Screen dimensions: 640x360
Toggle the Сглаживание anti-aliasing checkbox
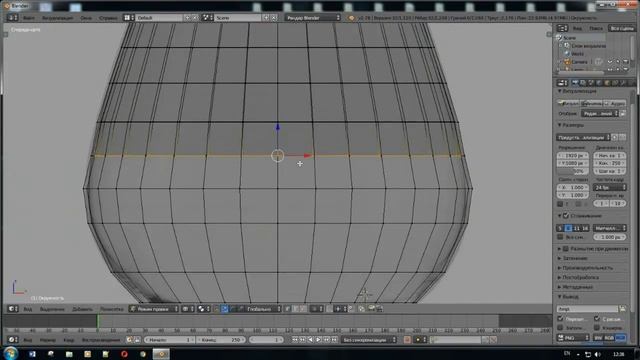tap(566, 216)
